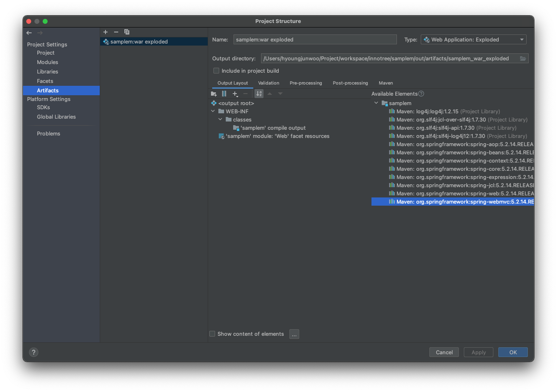Screen dimensions: 557x392
Task: Select Project in Project Settings
Action: [x=46, y=53]
